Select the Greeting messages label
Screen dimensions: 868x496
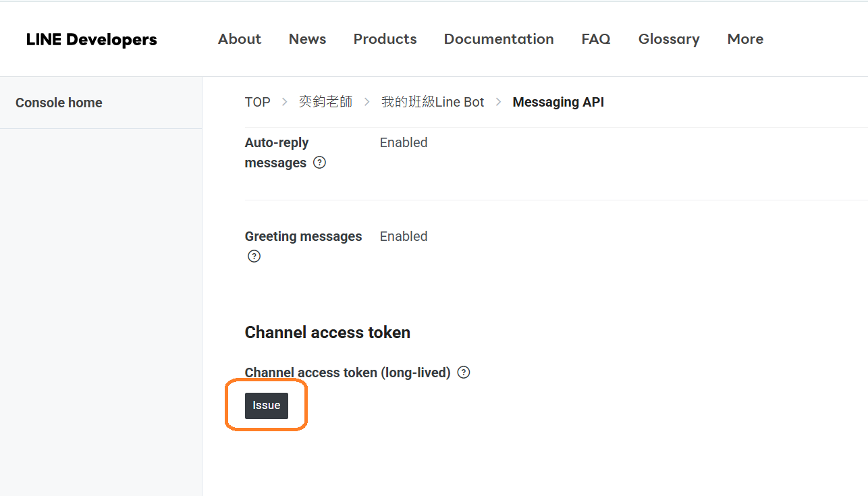point(303,236)
